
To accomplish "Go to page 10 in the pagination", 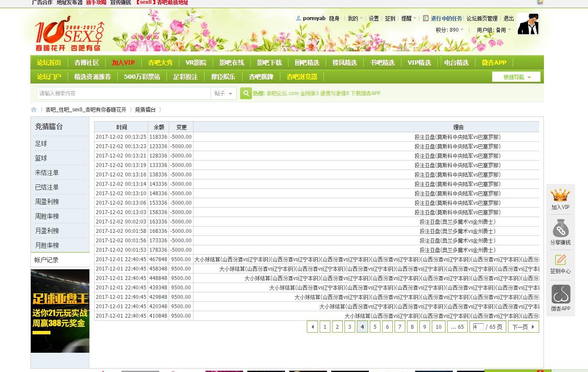I will (x=439, y=327).
